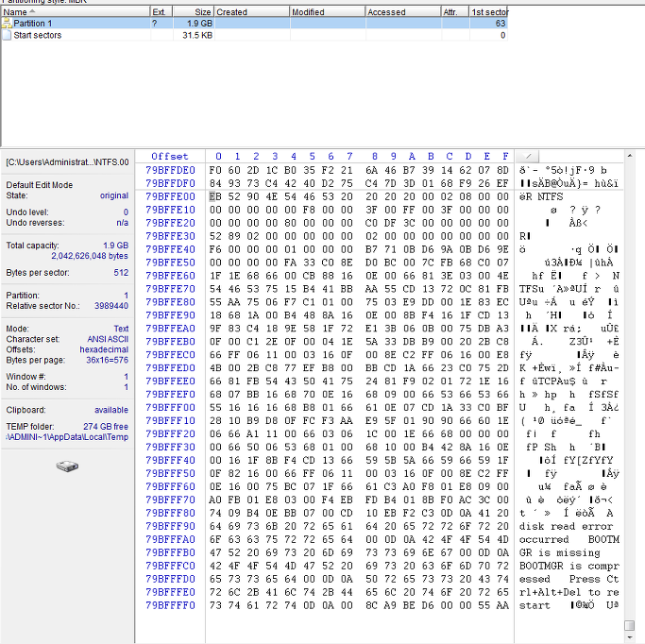Click the 1.9 GB size of Partition 1
Image resolution: width=645 pixels, height=644 pixels.
coord(199,24)
